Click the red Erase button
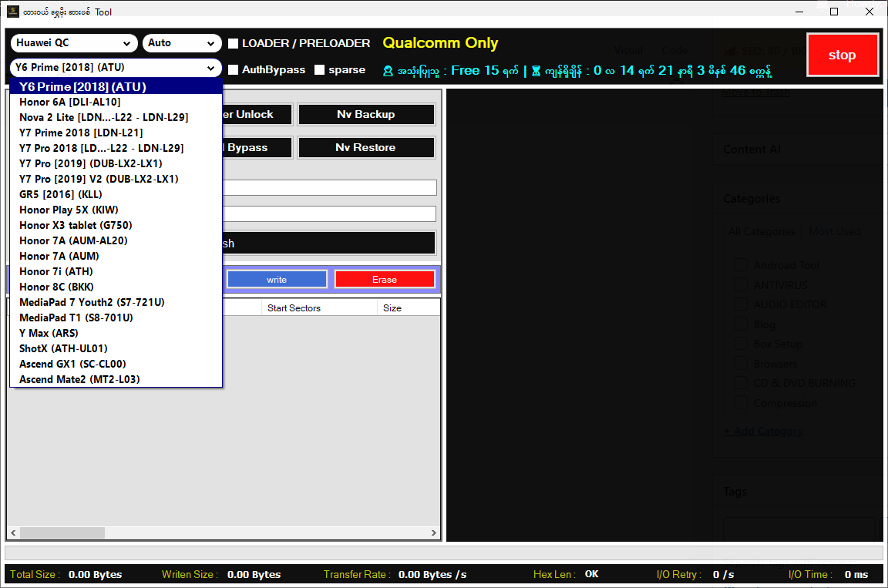 click(x=385, y=279)
